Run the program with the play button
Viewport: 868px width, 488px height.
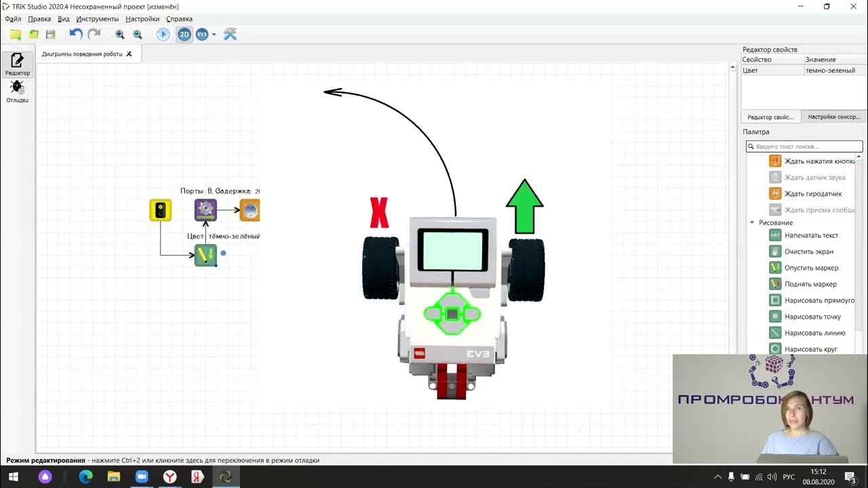coord(163,34)
